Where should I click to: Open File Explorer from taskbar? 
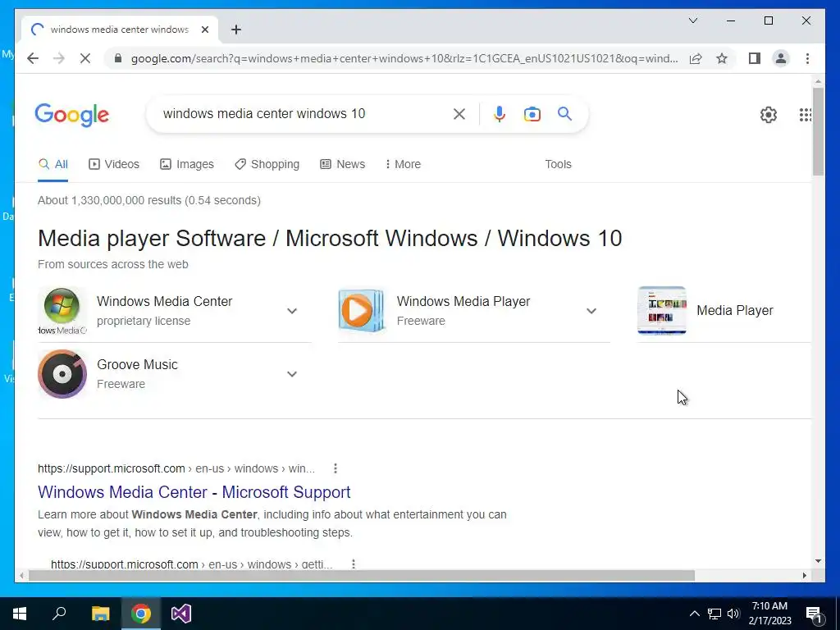coord(100,614)
